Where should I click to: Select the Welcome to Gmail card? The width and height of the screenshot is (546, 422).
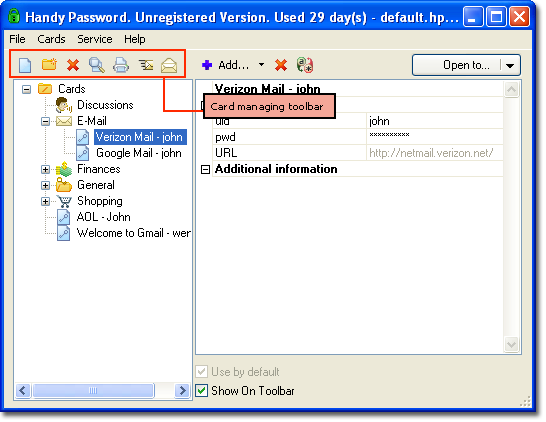click(134, 233)
